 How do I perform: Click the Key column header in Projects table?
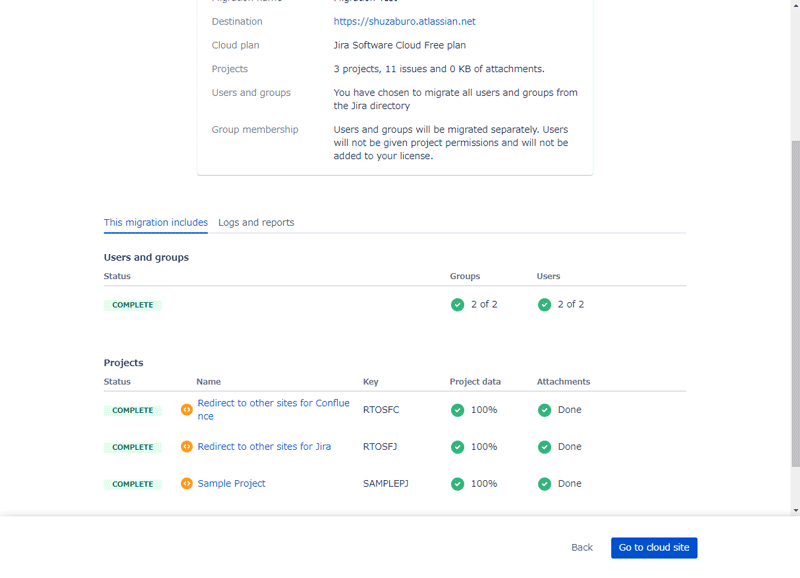pyautogui.click(x=370, y=382)
